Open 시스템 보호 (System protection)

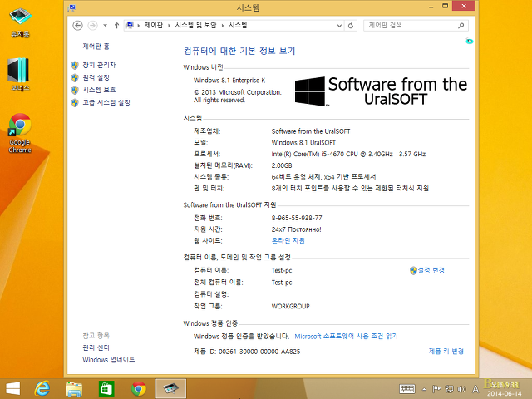click(99, 90)
